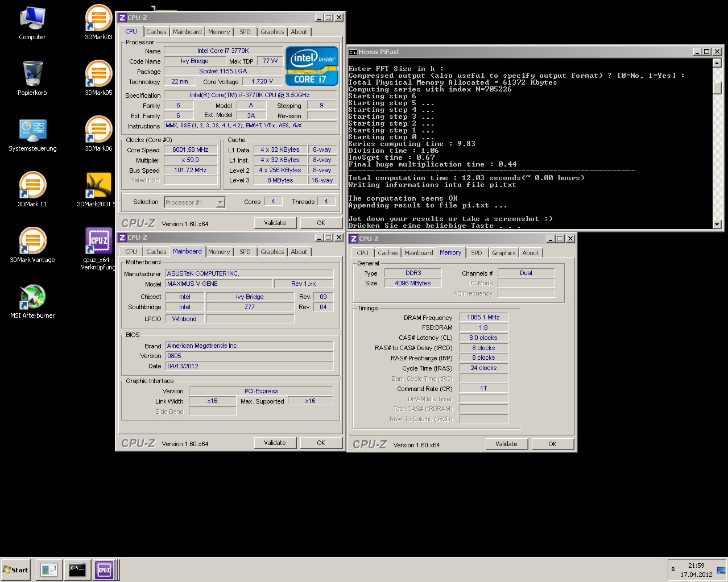Image resolution: width=728 pixels, height=582 pixels.
Task: Click OK in Memory window
Action: 552,444
